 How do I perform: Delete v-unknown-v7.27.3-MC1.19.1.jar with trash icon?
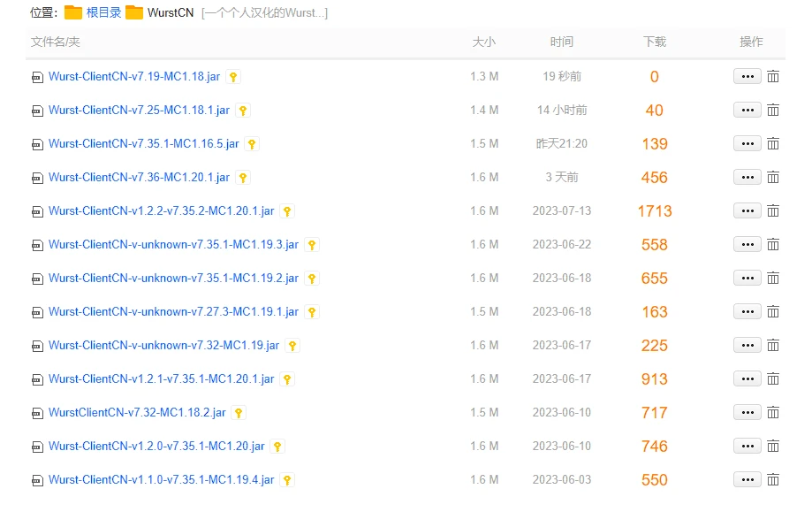pyautogui.click(x=773, y=312)
